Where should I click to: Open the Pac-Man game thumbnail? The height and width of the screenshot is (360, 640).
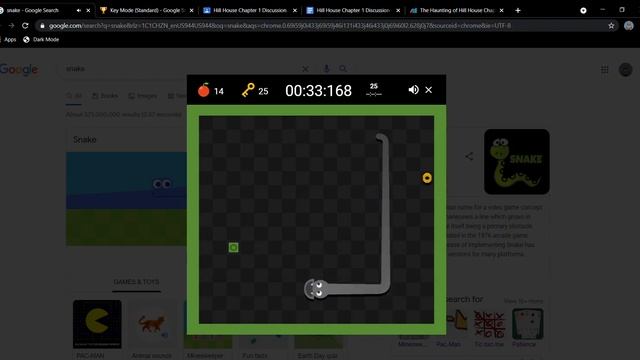click(x=97, y=324)
